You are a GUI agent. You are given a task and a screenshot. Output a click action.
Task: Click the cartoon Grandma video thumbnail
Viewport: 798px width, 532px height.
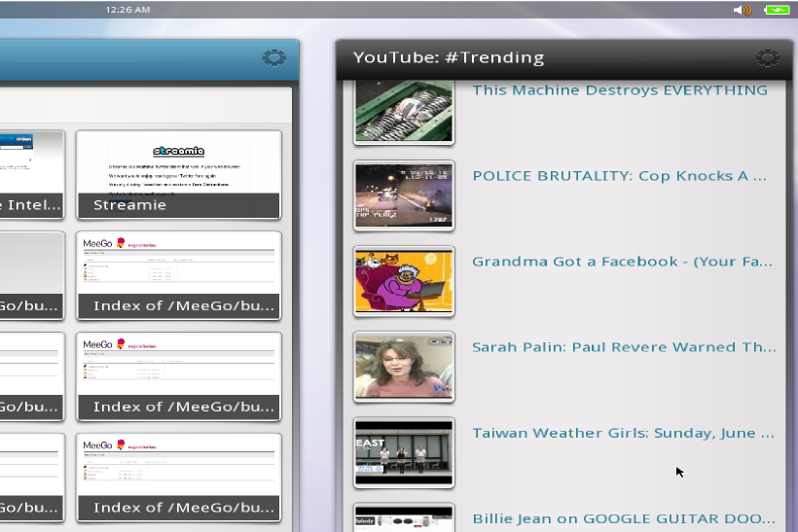(x=404, y=281)
